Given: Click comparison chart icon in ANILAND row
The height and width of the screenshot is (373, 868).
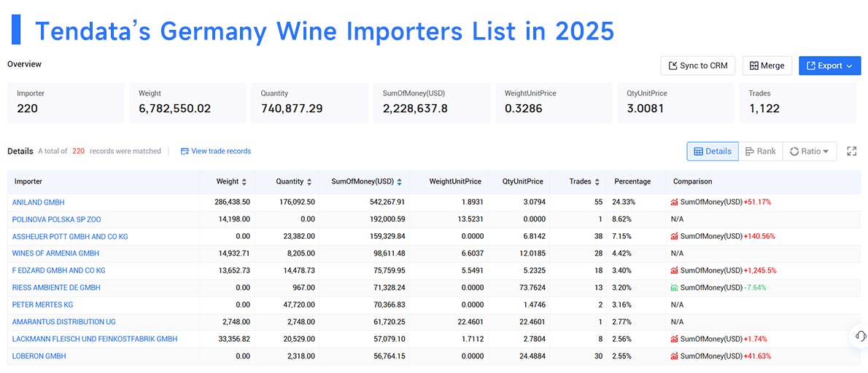Looking at the screenshot, I should (x=674, y=203).
